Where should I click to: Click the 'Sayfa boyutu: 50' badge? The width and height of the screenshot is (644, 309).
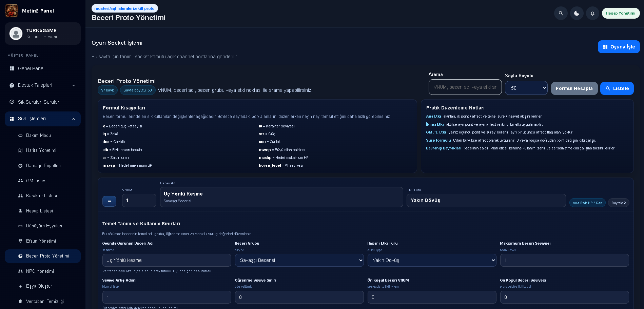click(138, 90)
